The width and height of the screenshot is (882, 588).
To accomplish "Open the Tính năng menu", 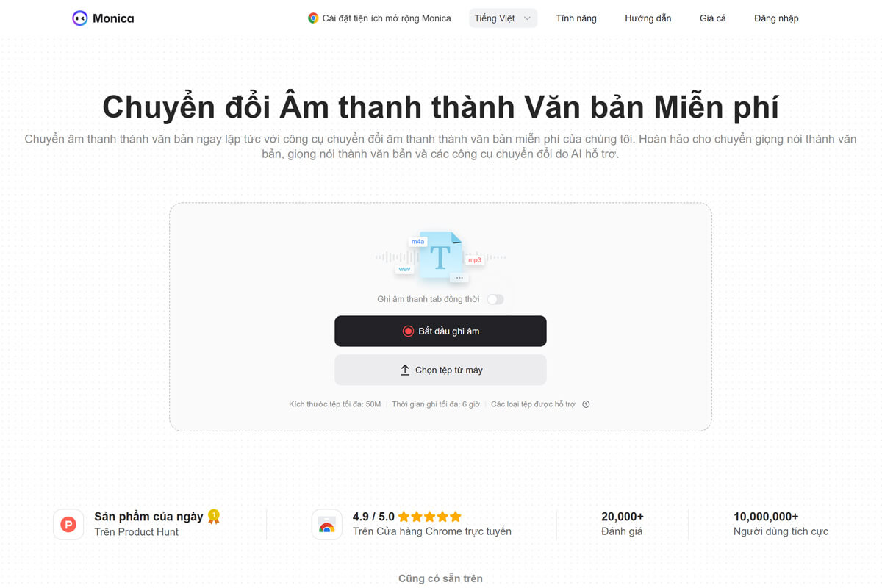I will (x=576, y=18).
